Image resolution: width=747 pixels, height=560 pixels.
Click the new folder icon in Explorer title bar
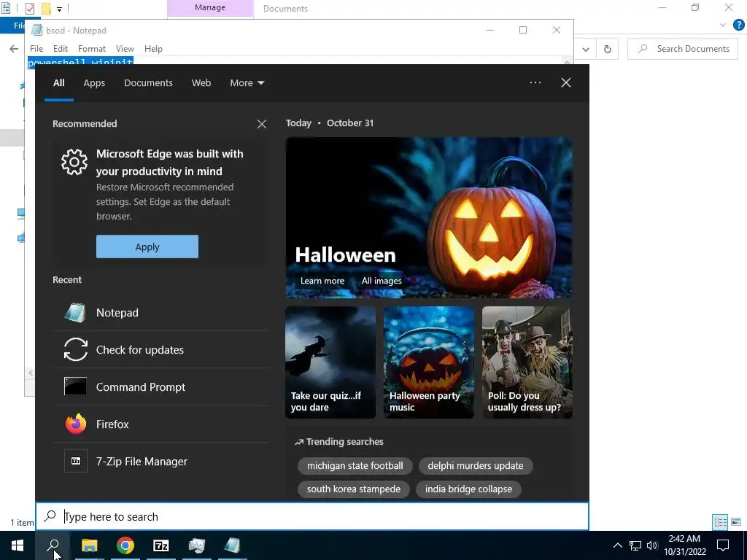(46, 9)
